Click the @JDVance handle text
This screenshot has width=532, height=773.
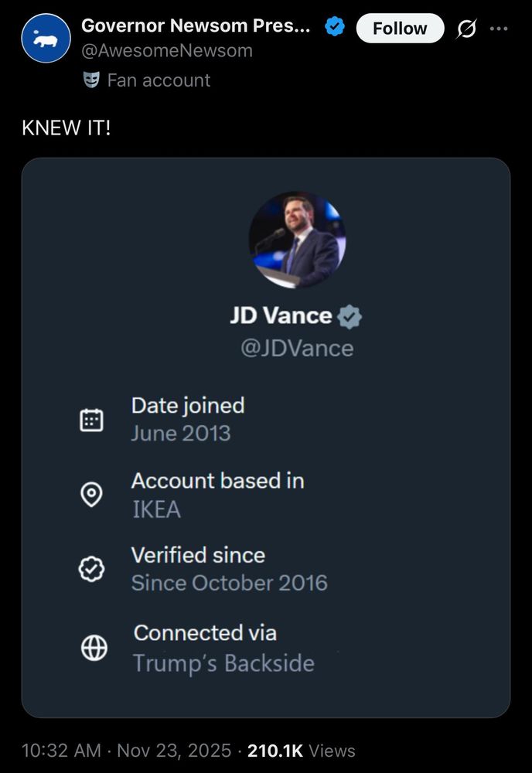tap(297, 349)
